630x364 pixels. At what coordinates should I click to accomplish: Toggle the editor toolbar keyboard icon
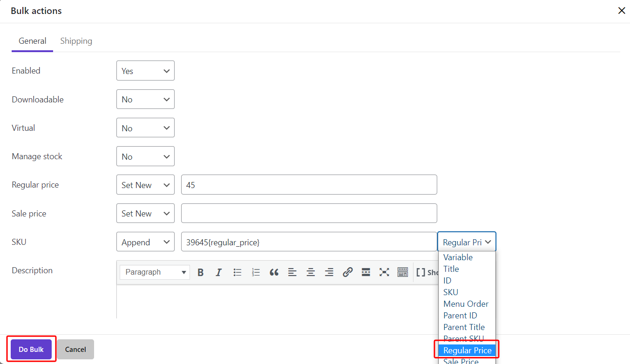coord(403,272)
